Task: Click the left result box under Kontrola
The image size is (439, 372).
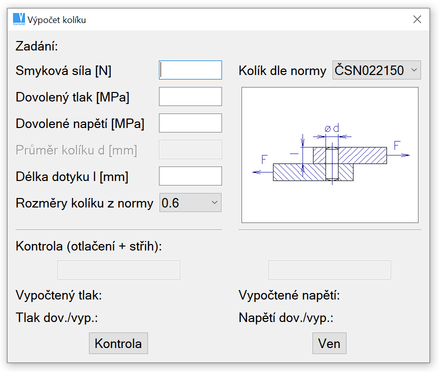Action: [119, 270]
